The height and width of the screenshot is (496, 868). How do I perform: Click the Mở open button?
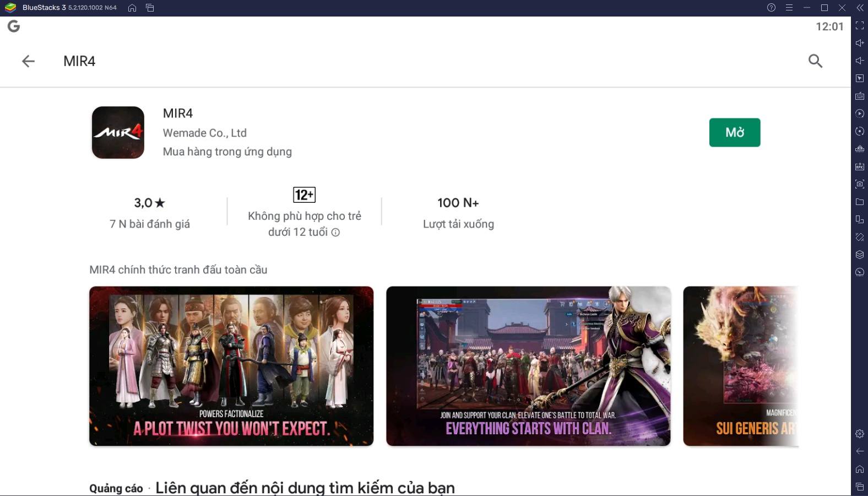coord(735,132)
